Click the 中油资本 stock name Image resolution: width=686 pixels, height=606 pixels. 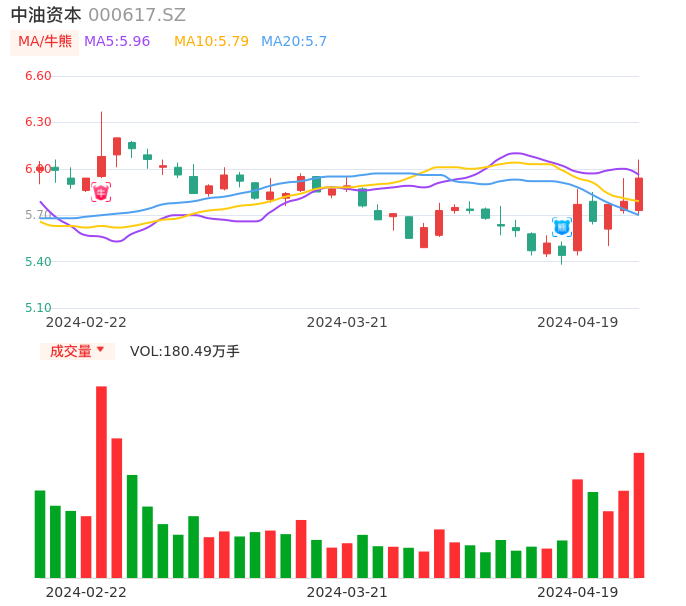click(x=46, y=15)
